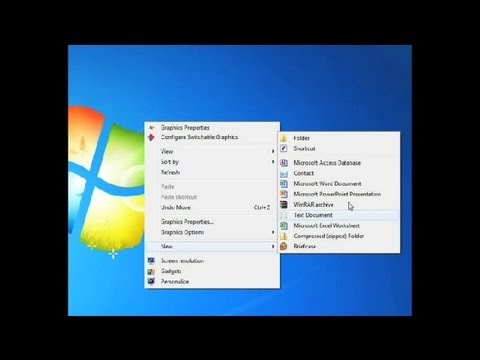Choose Folder label in New submenu

(302, 138)
